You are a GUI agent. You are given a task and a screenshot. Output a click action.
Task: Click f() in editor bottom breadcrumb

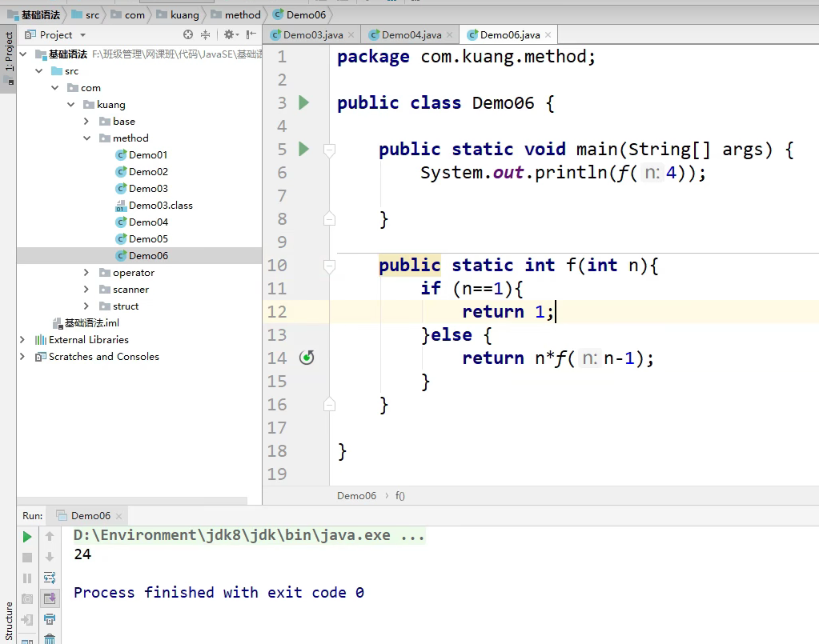point(400,495)
